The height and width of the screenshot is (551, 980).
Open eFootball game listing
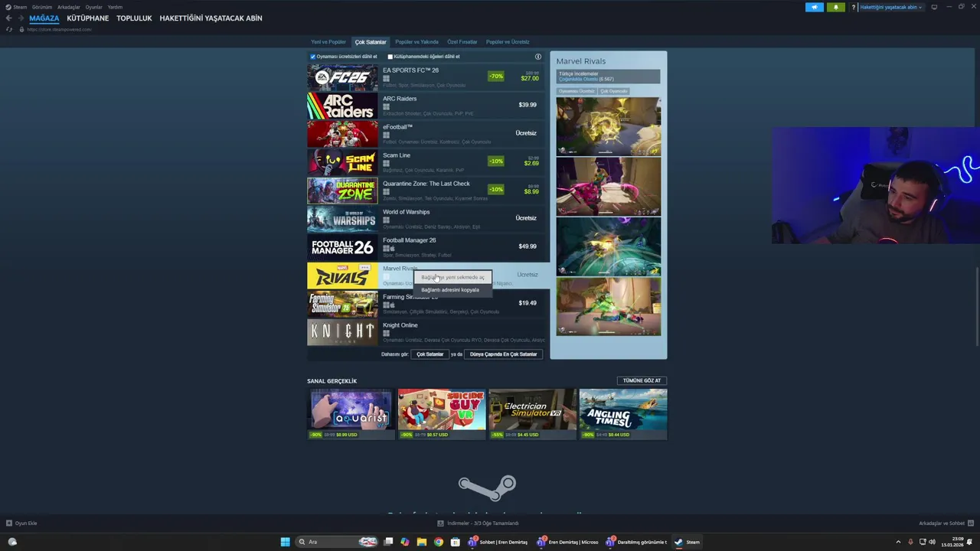coord(428,134)
